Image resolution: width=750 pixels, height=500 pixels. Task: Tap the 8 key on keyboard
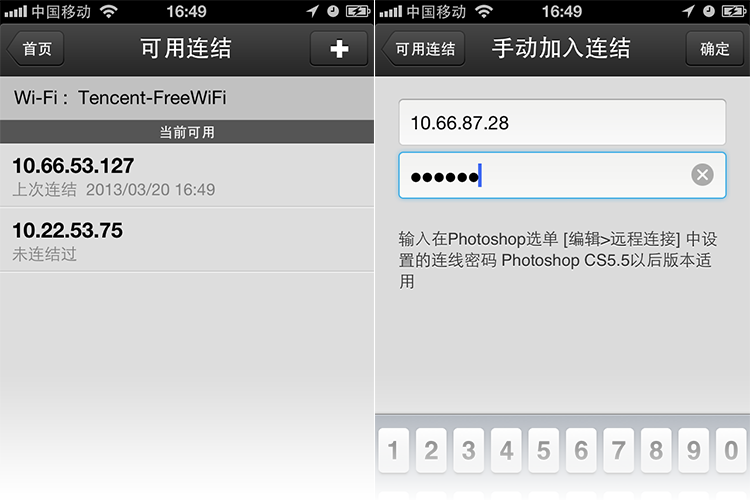pos(656,450)
